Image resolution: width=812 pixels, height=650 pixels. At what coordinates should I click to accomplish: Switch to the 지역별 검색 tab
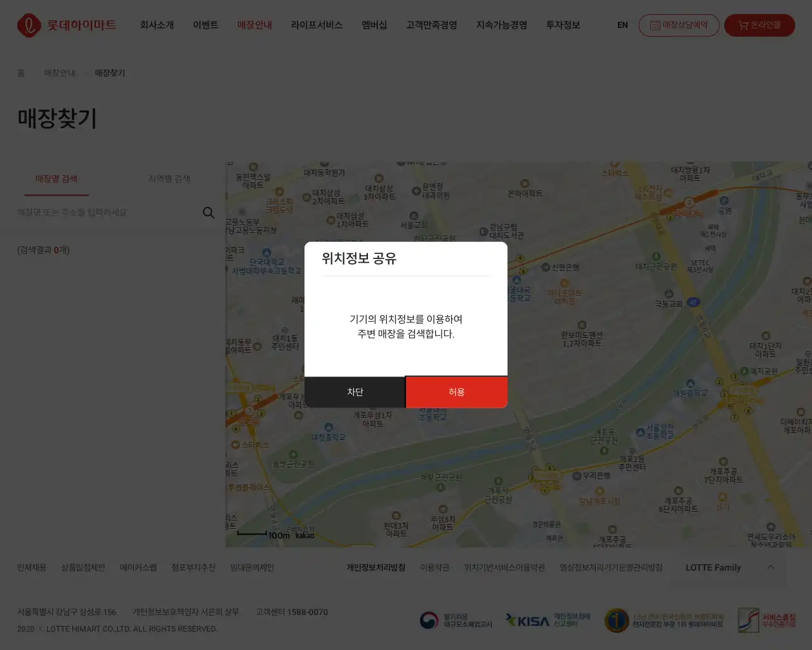click(x=167, y=178)
